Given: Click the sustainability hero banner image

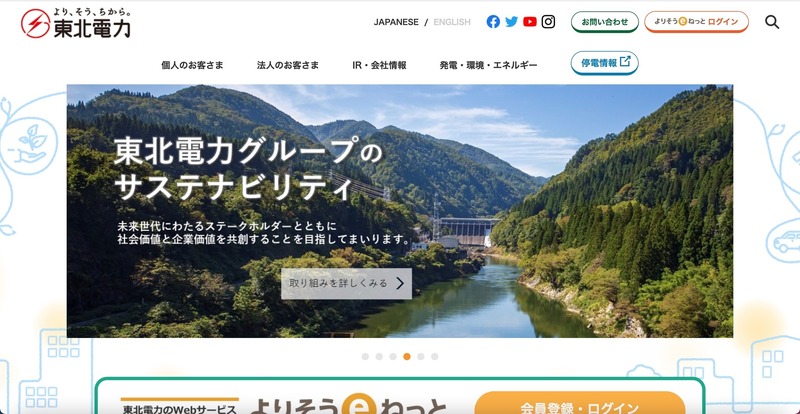Looking at the screenshot, I should coord(400,211).
